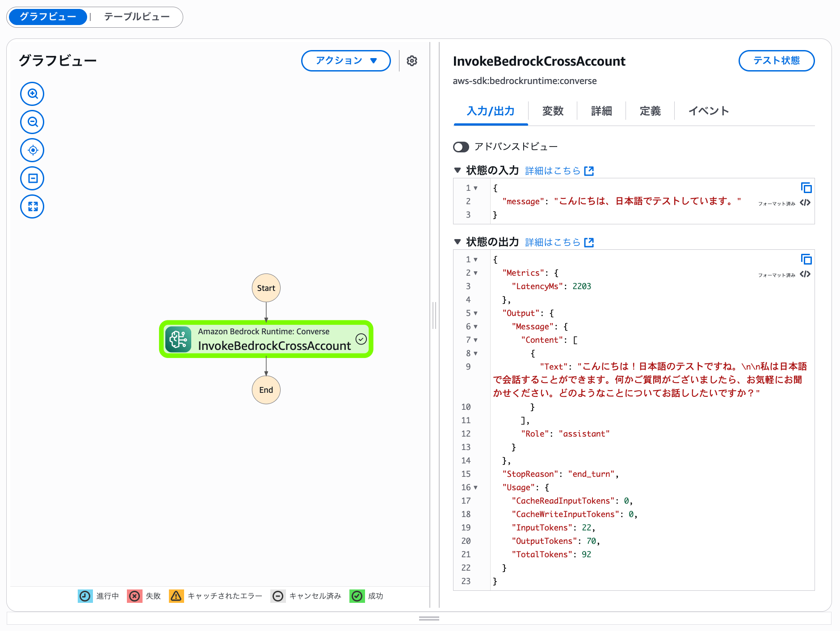Click the Bedrock brain icon on the node

[x=178, y=339]
